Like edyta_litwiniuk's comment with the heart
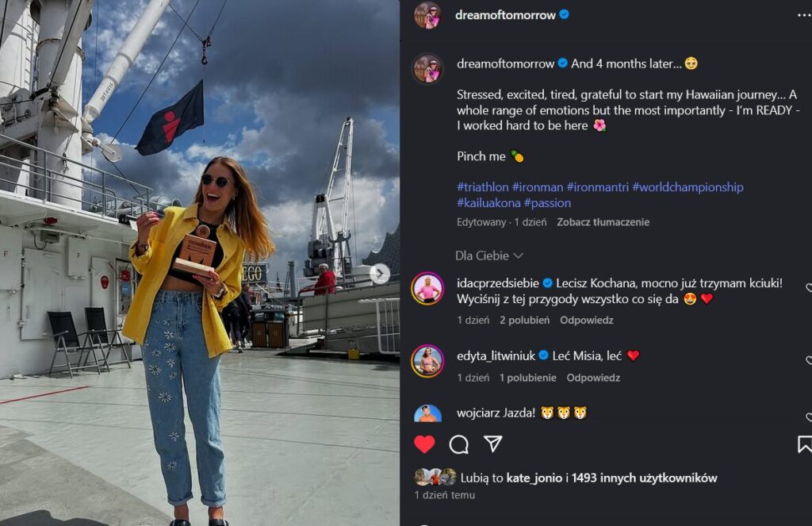 click(x=809, y=359)
